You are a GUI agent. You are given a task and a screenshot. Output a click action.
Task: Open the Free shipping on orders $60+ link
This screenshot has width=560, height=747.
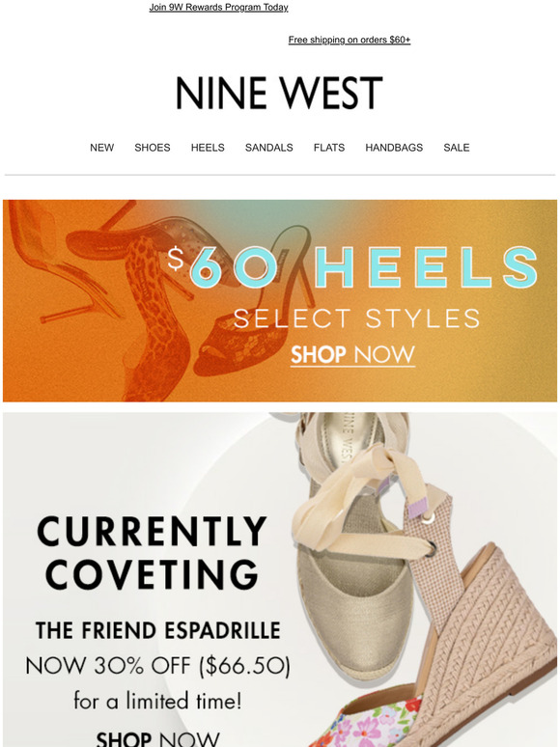point(350,40)
